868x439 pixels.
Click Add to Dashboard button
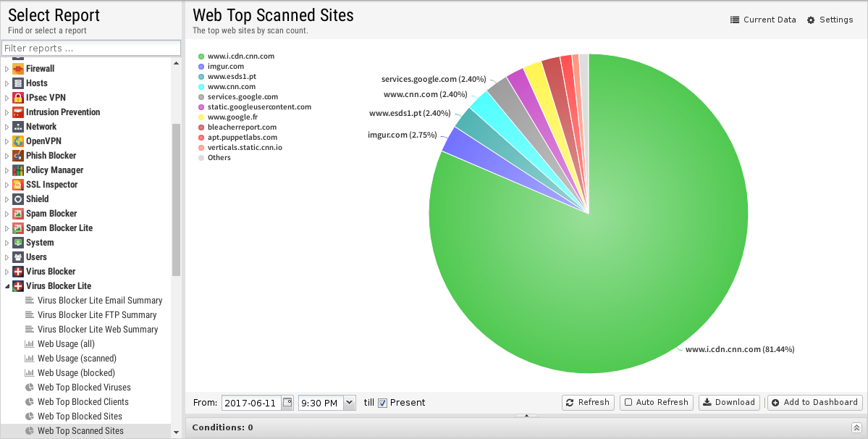click(815, 403)
